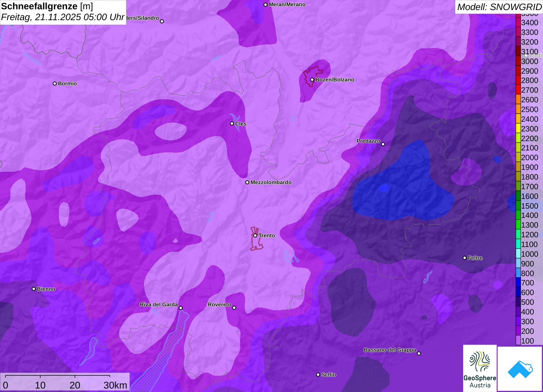Click the Feltre city marker dot
The image size is (543, 392).
tap(465, 258)
